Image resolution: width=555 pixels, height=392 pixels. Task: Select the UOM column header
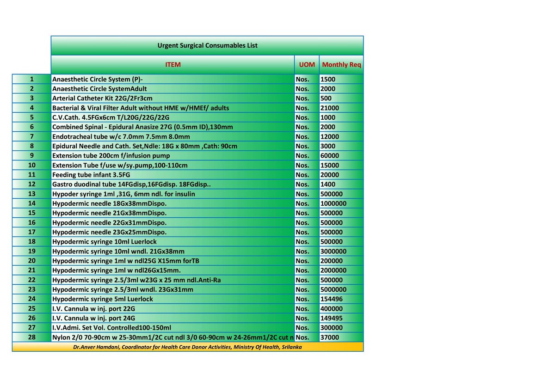tap(307, 65)
